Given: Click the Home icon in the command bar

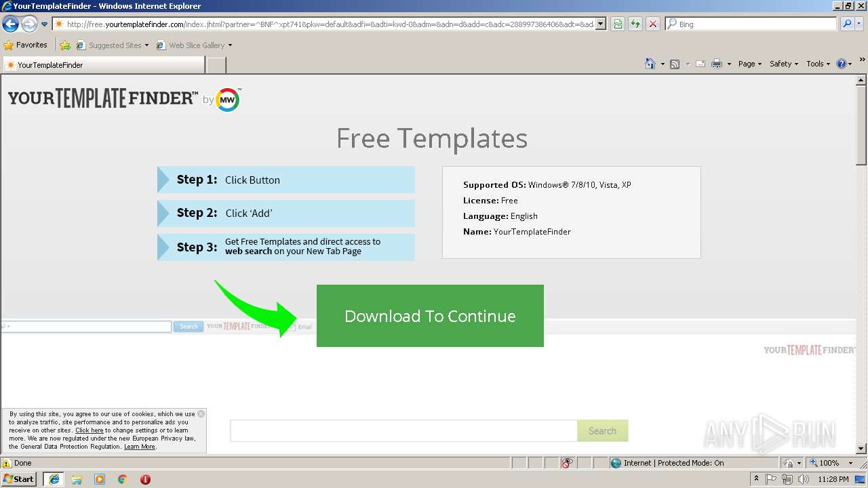Looking at the screenshot, I should pos(650,64).
